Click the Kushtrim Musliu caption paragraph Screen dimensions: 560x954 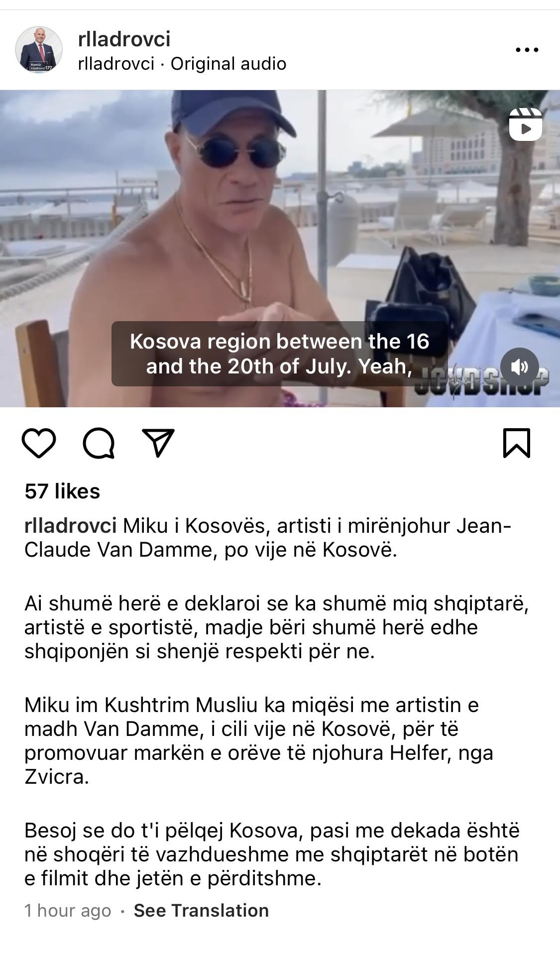pos(259,741)
